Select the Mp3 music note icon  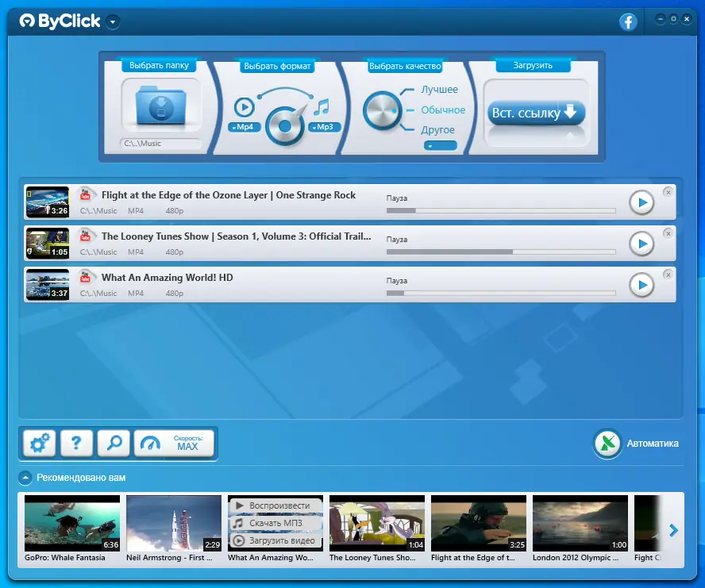click(x=322, y=107)
